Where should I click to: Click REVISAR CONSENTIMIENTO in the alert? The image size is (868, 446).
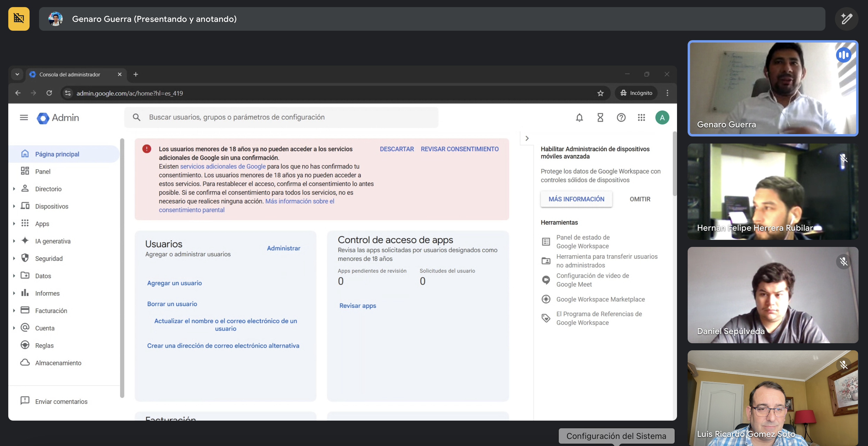pyautogui.click(x=459, y=149)
